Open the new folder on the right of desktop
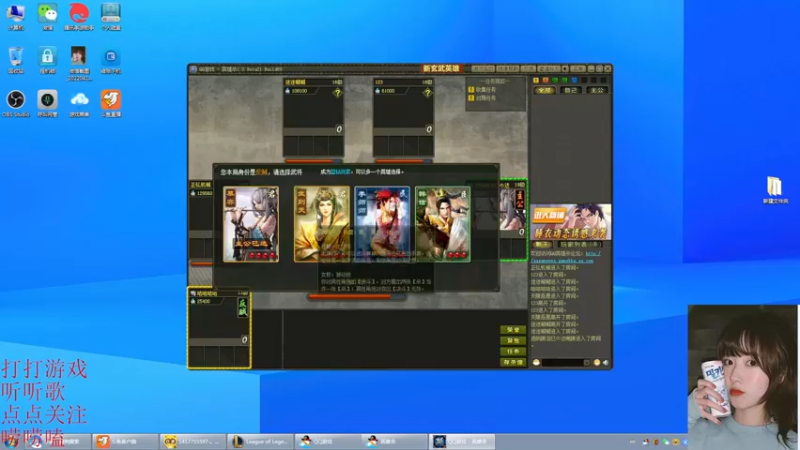The height and width of the screenshot is (450, 800). (776, 190)
